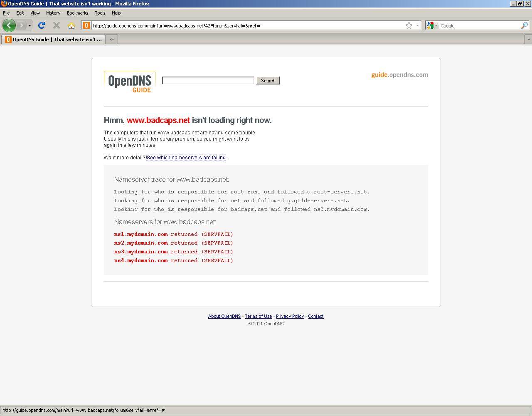Click the Nameservers for www.badcaps.net heading
532x416 pixels.
click(165, 222)
